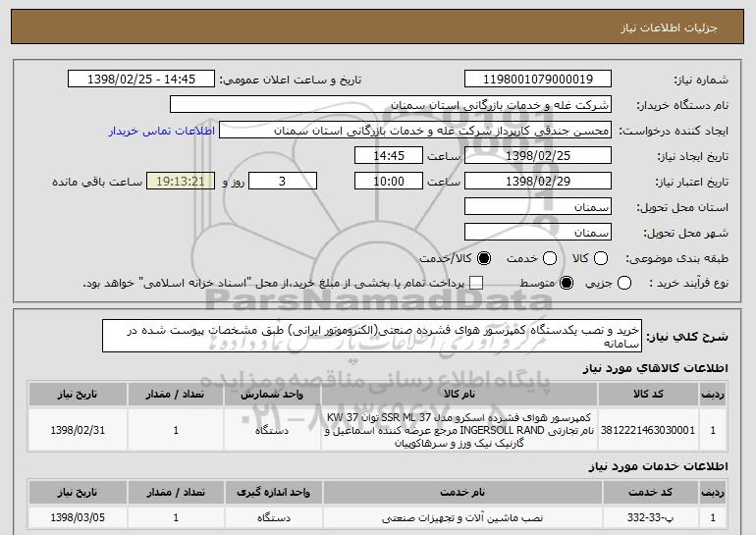Click the validity time field 10:00

389,182
